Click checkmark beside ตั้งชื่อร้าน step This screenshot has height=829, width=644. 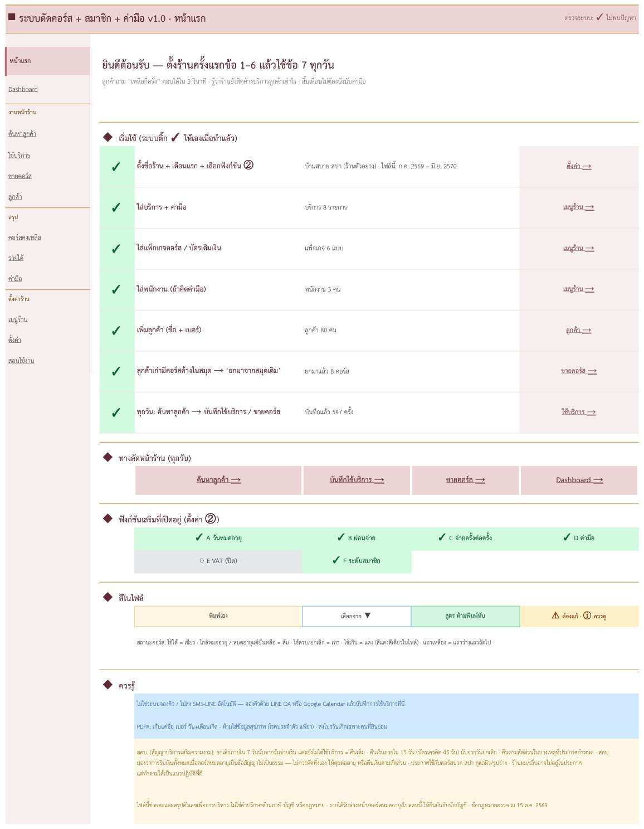coord(116,167)
